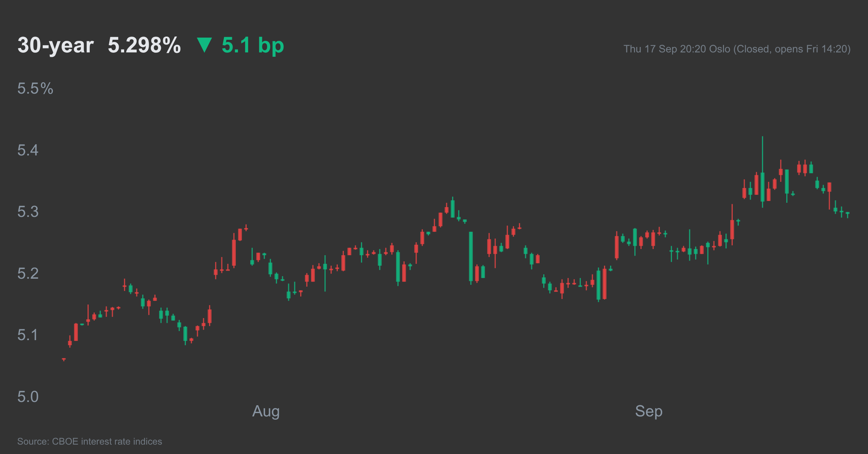Click the 5.3 y-axis label
The width and height of the screenshot is (868, 454).
point(28,212)
